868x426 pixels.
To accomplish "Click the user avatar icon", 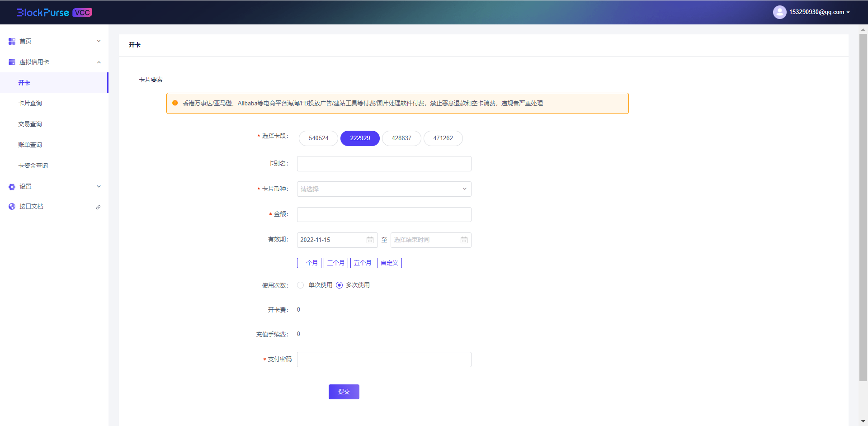I will (779, 12).
